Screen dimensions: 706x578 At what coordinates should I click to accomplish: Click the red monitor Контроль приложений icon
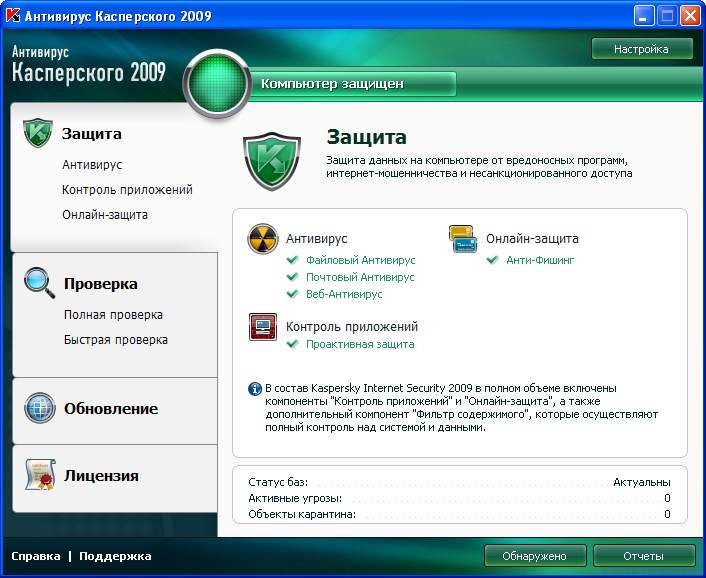263,327
